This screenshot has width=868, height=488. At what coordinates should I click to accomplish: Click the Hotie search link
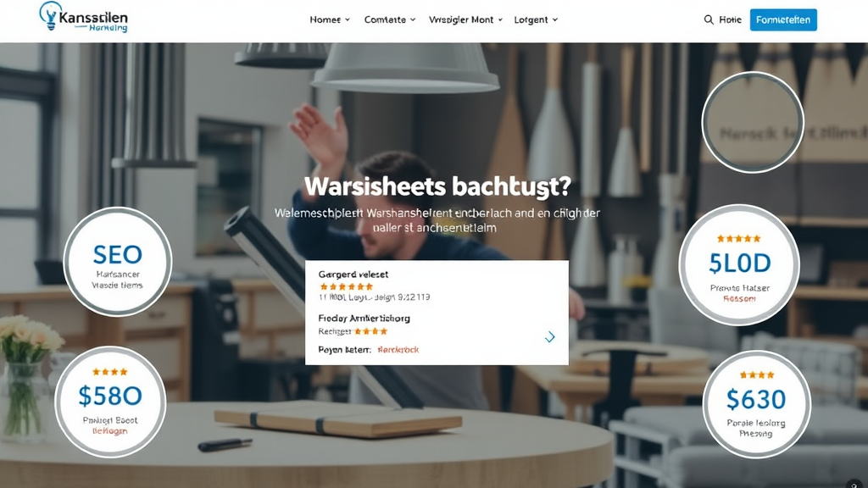click(x=730, y=20)
